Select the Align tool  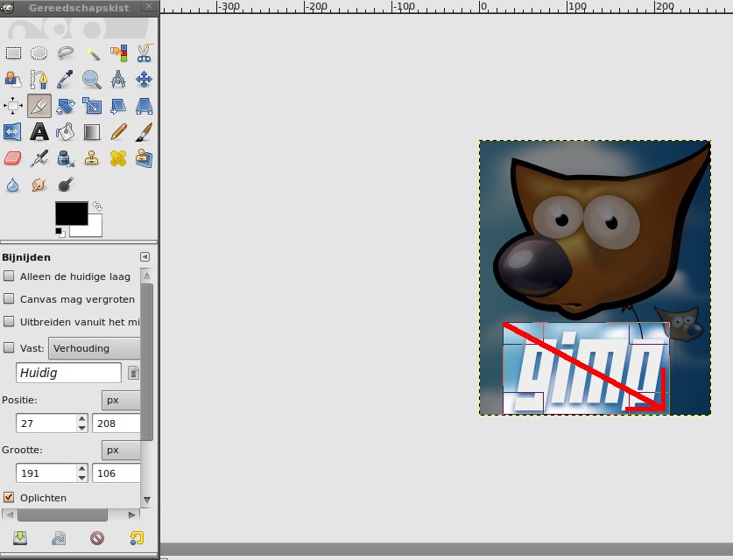click(13, 106)
